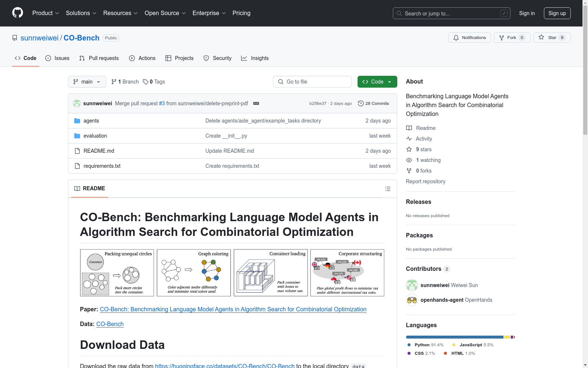Open the Resources dropdown menu
This screenshot has width=588, height=368.
click(x=121, y=13)
